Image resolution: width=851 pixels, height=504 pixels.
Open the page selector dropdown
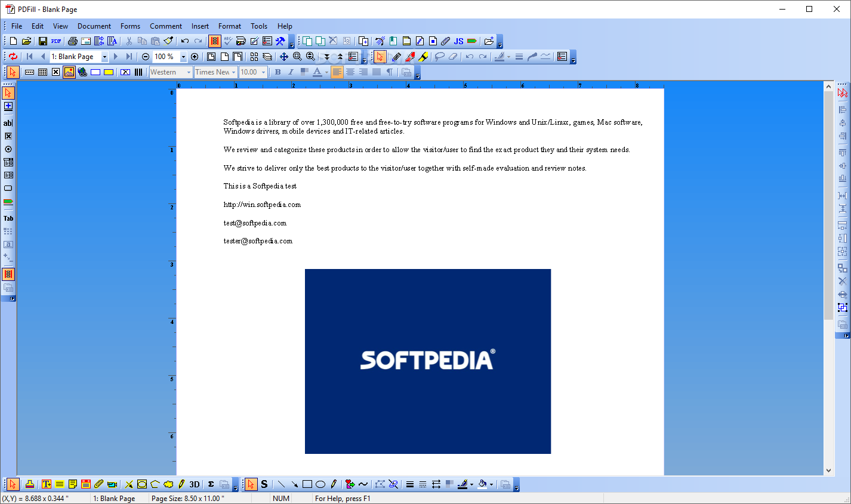[x=104, y=57]
